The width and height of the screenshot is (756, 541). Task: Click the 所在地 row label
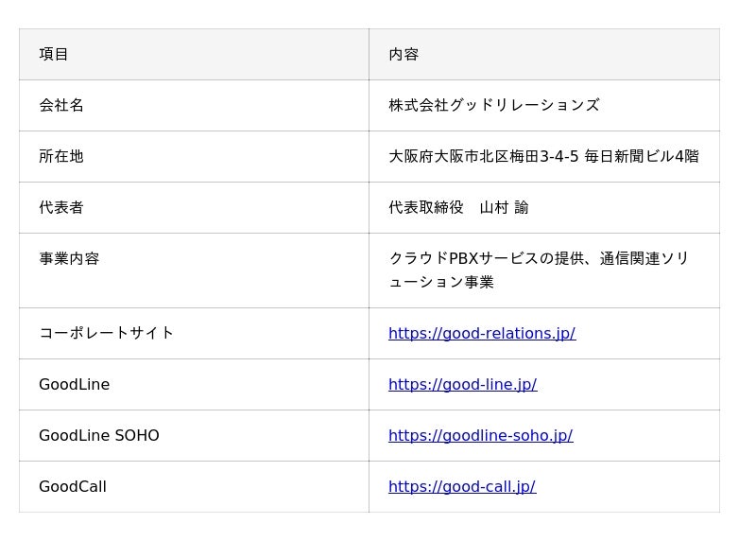coord(61,157)
